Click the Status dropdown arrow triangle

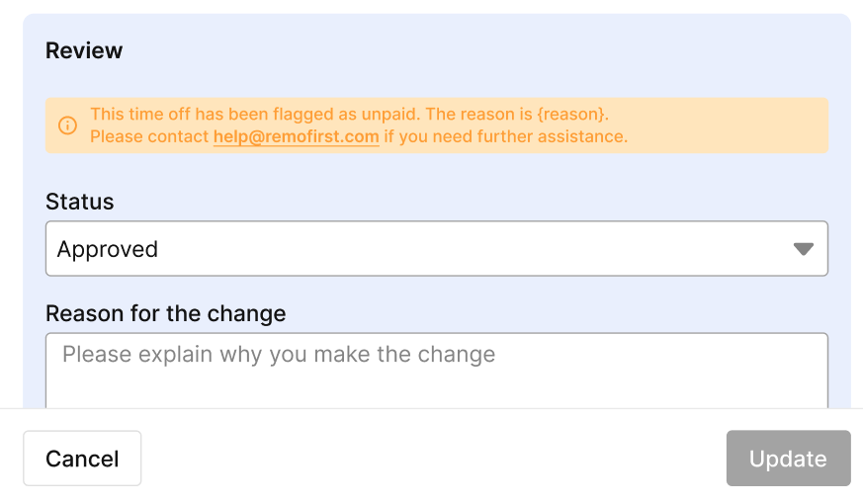pyautogui.click(x=803, y=249)
